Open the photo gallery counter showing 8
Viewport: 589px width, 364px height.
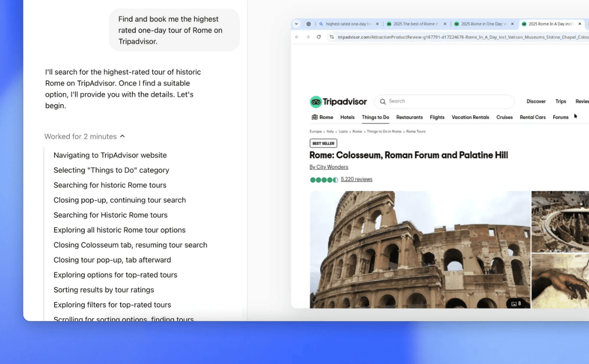[x=516, y=304]
